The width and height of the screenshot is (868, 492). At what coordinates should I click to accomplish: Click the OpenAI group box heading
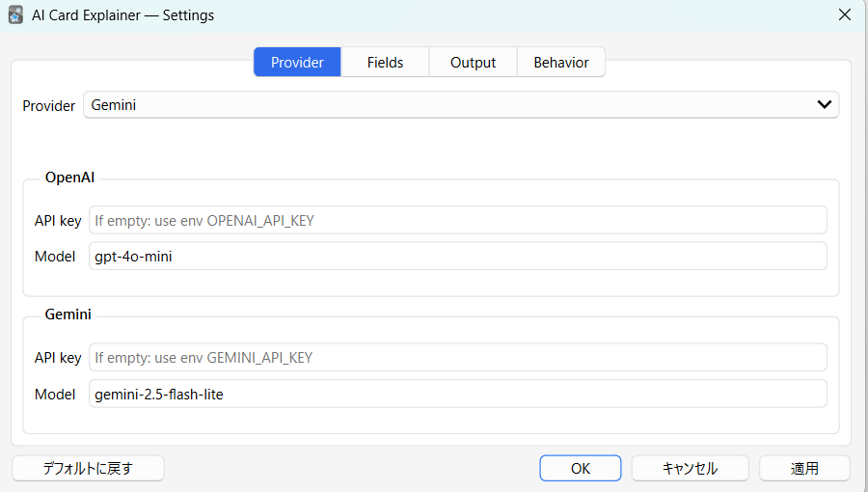click(x=69, y=178)
